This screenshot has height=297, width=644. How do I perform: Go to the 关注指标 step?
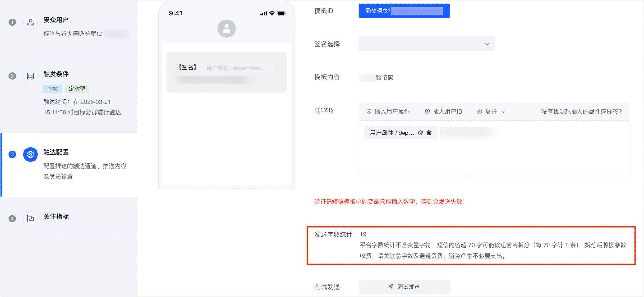coord(56,217)
